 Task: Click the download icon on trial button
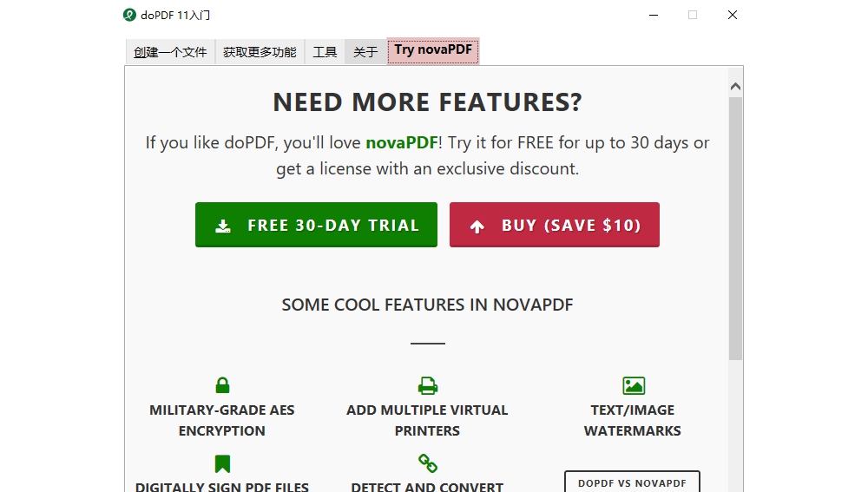tap(223, 226)
